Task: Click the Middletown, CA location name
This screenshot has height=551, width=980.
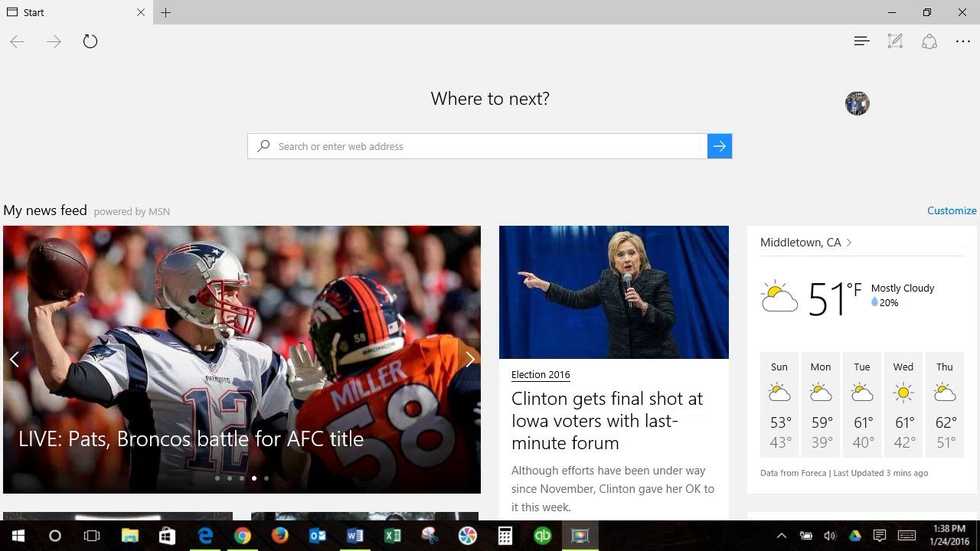Action: pyautogui.click(x=800, y=242)
